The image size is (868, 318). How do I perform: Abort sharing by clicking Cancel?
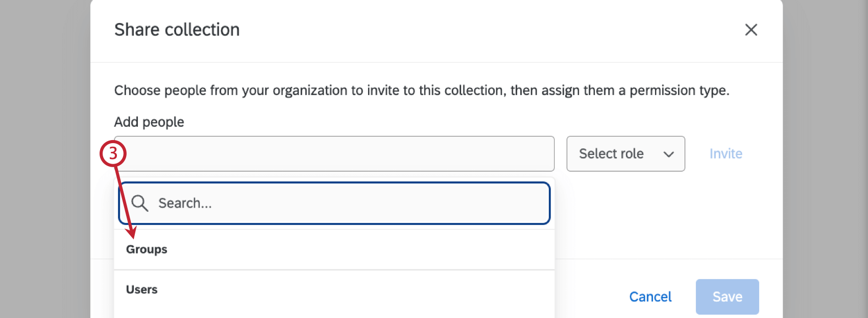click(650, 297)
